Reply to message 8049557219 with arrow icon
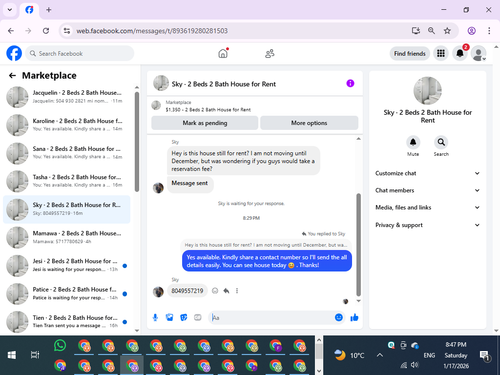Viewport: 500px width, 375px height. [226, 291]
